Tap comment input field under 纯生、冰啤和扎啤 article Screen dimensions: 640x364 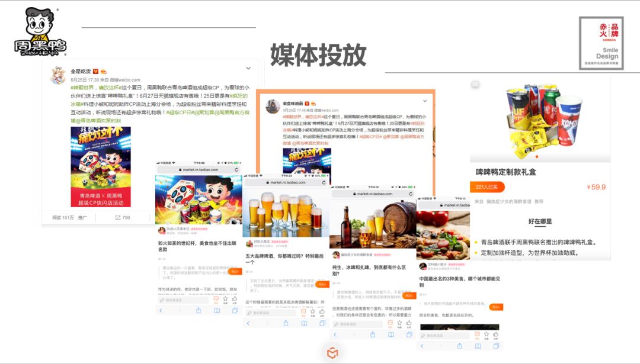pyautogui.click(x=357, y=324)
